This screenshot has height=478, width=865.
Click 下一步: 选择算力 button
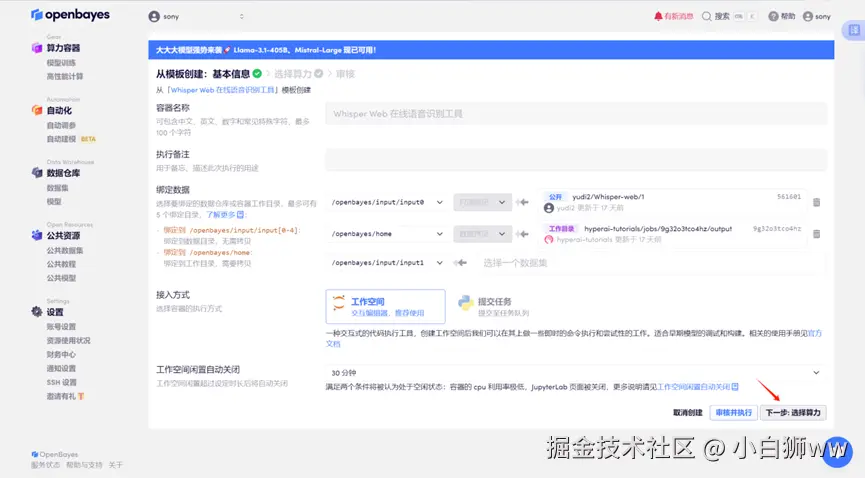pyautogui.click(x=793, y=412)
